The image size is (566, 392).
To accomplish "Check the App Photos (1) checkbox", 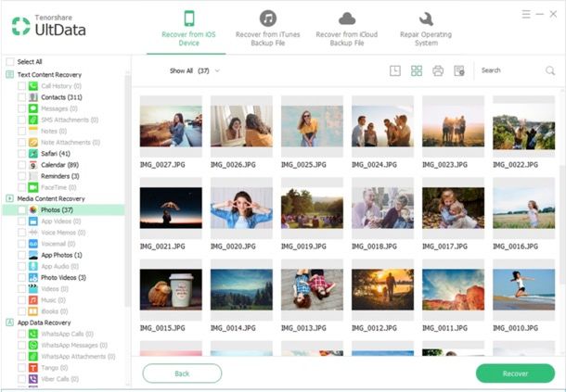I will [21, 255].
